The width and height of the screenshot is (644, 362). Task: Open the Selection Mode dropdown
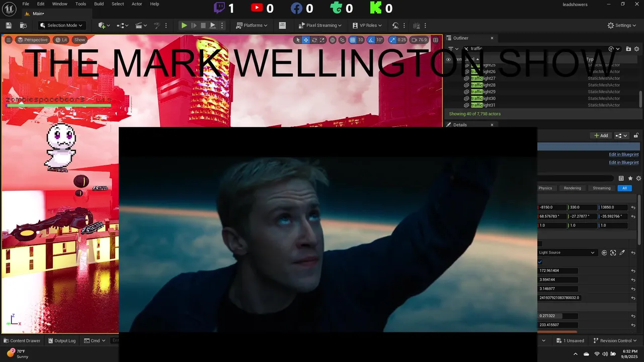coord(61,25)
